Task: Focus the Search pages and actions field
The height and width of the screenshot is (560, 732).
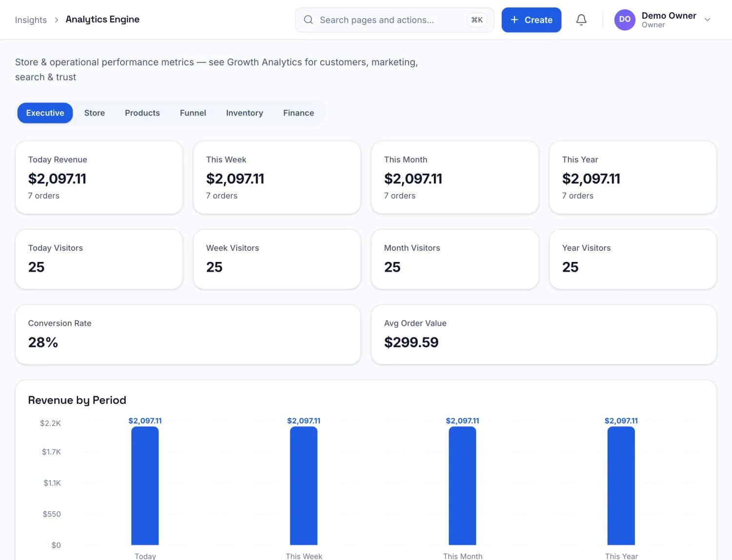Action: coord(394,20)
